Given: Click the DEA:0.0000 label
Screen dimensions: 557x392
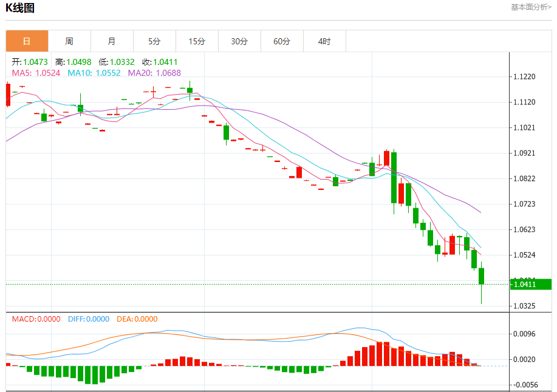Looking at the screenshot, I should (137, 319).
